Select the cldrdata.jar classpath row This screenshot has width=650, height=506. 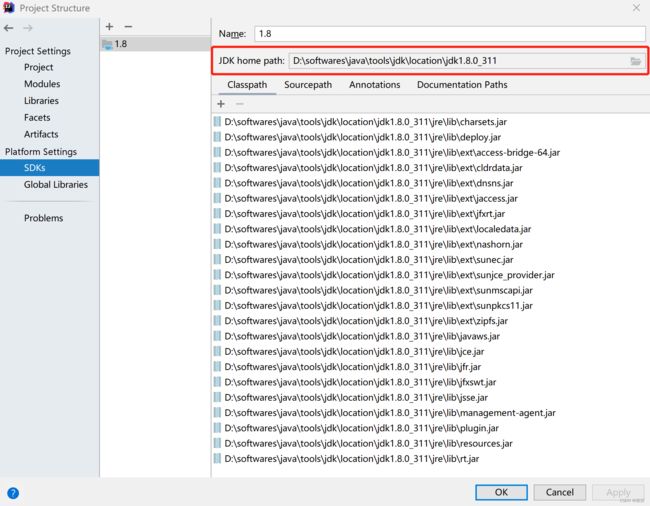430,168
